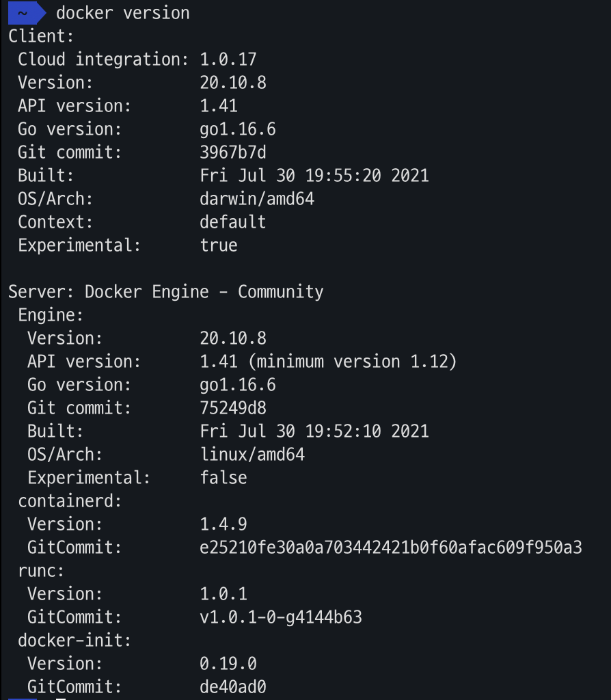Click the '(minimum version 1.12)' text
This screenshot has width=611, height=700.
point(353,362)
